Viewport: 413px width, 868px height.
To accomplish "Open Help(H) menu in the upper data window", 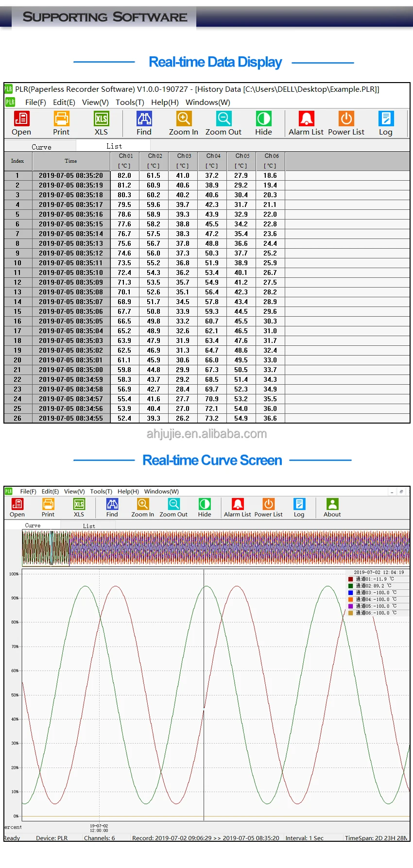I will (x=165, y=102).
